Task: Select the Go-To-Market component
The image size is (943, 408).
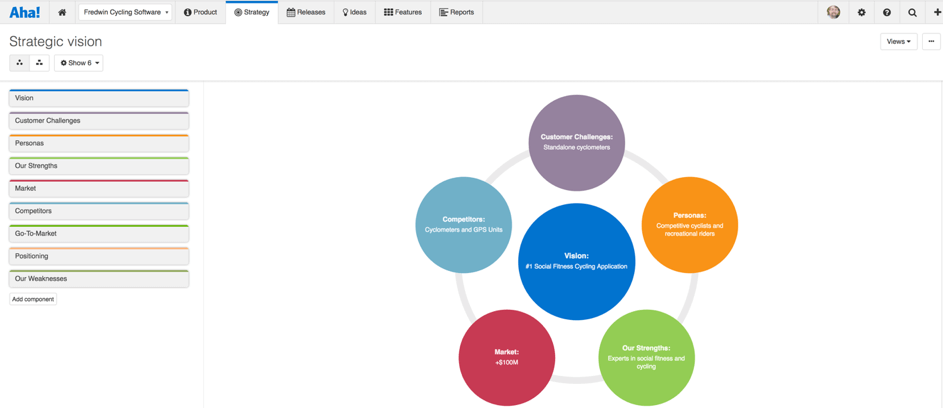Action: pyautogui.click(x=99, y=234)
